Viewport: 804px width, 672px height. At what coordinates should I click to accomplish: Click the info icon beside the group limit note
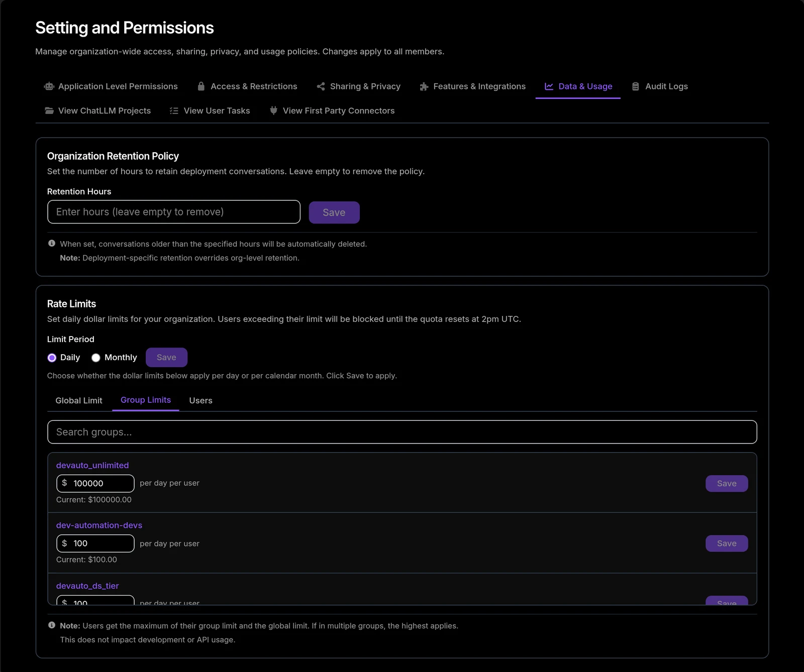tap(52, 625)
